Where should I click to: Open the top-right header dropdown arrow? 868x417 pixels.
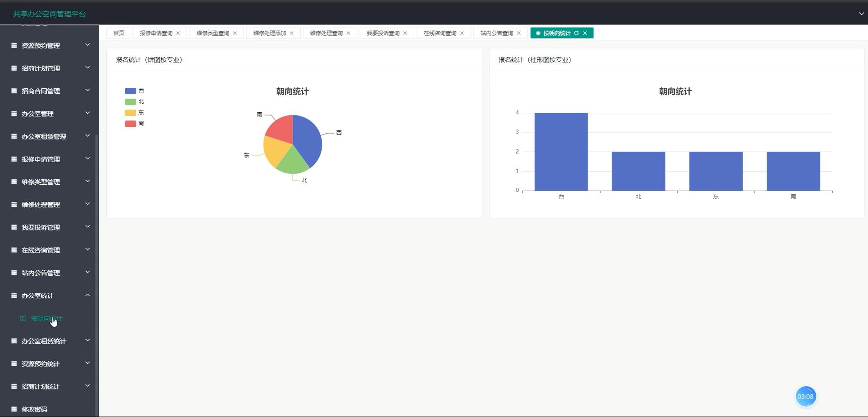click(x=861, y=14)
